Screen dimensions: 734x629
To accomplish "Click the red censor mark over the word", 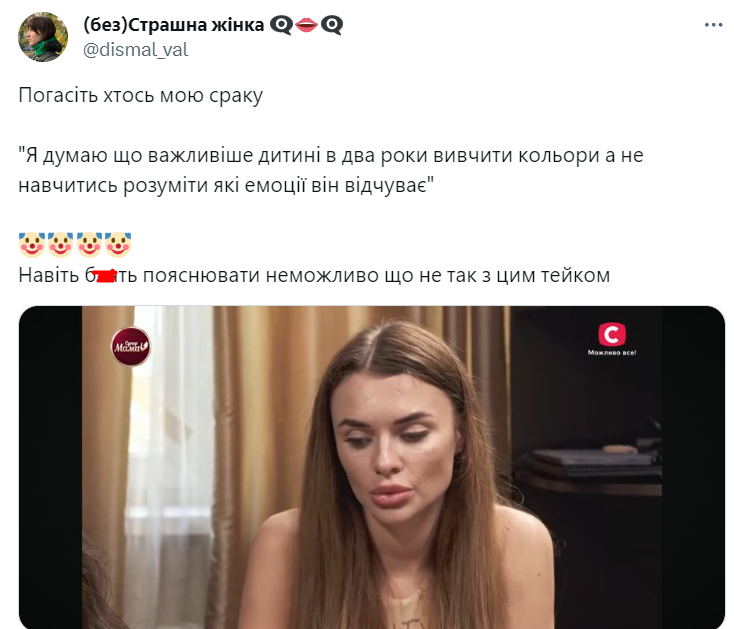I will tap(105, 275).
